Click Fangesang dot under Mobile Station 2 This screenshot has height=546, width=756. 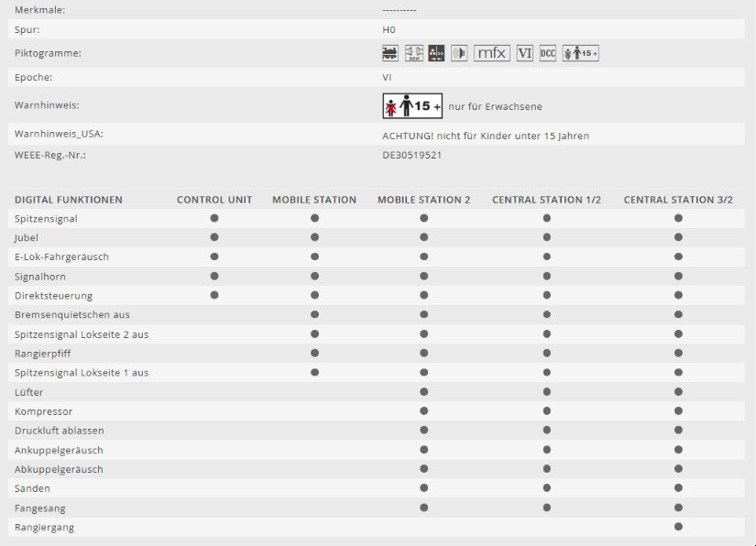(423, 508)
